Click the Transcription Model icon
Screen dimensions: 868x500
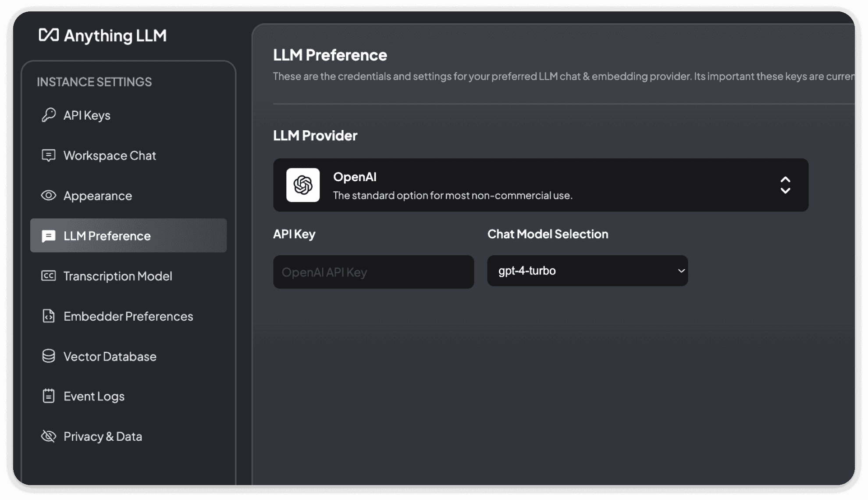coord(48,275)
